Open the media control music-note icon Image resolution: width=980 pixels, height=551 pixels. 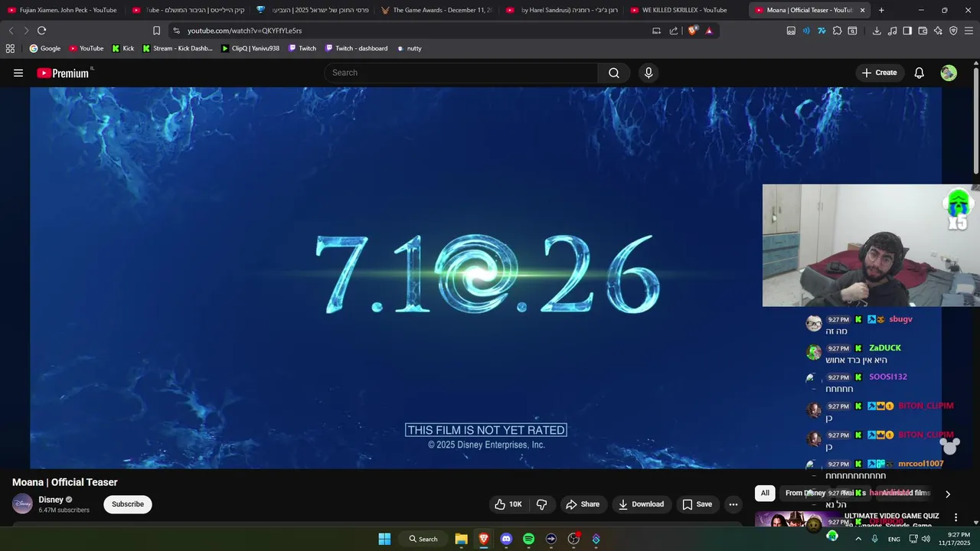pos(892,31)
